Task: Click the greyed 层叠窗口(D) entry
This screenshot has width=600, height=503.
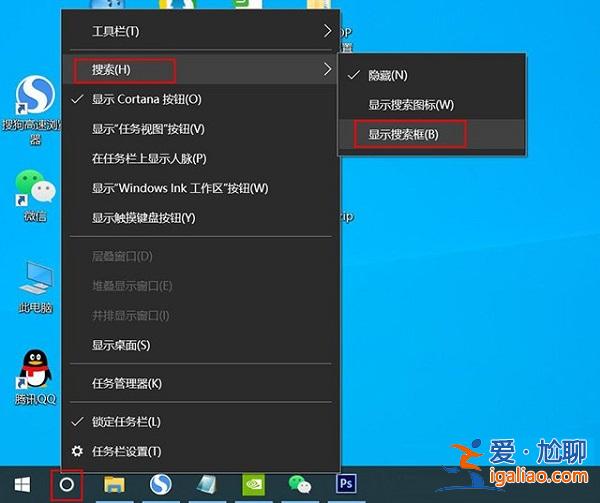Action: [x=200, y=256]
